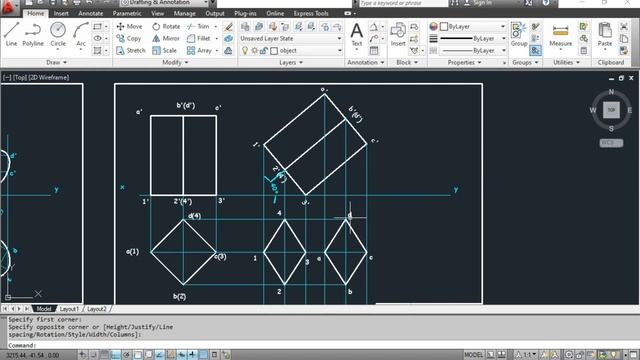Viewport: 640px width, 360px height.
Task: Expand the Annotation panel
Action: point(366,62)
